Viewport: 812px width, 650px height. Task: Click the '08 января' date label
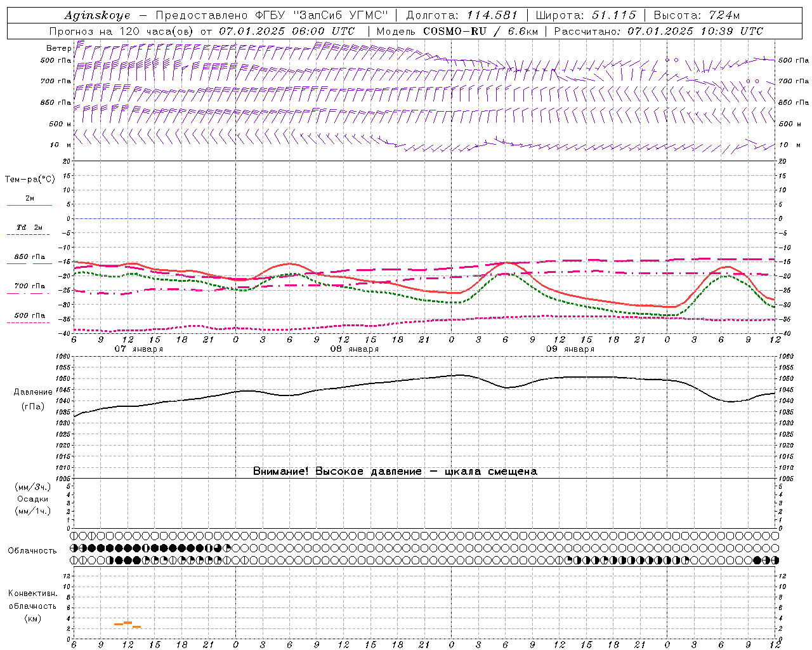[354, 349]
